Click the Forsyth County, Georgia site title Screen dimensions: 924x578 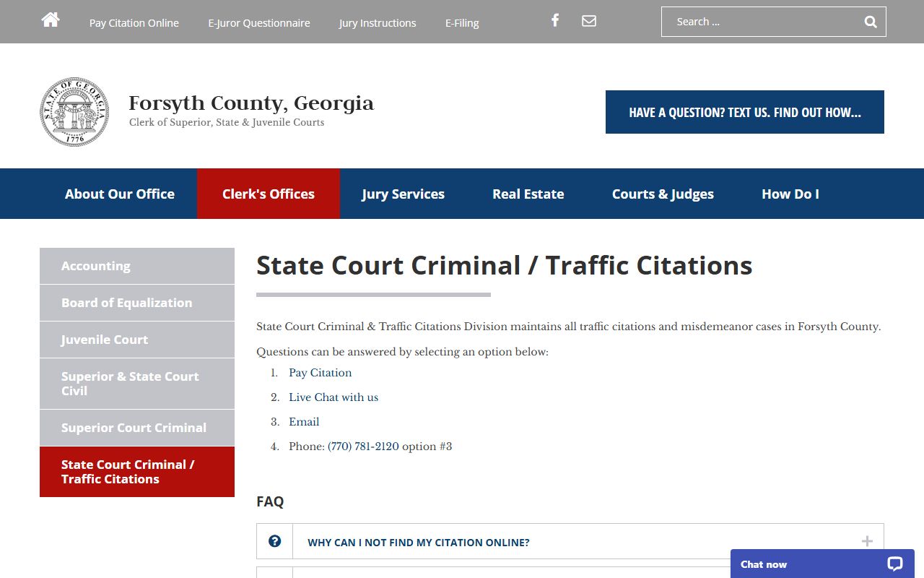click(251, 103)
